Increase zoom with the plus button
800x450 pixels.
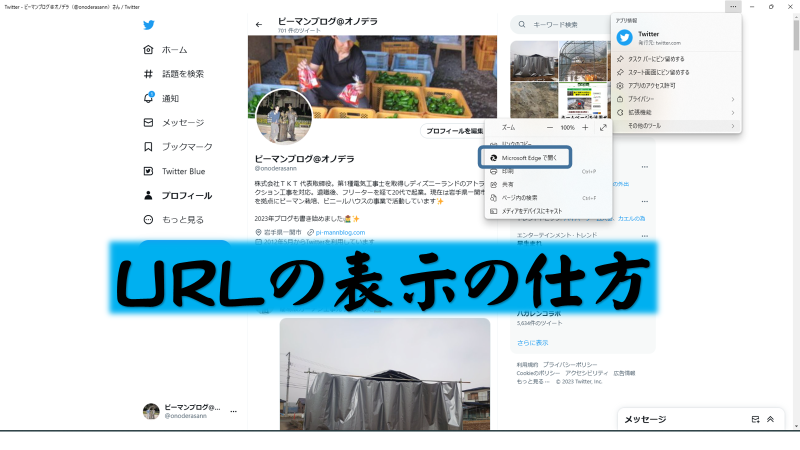pyautogui.click(x=585, y=128)
